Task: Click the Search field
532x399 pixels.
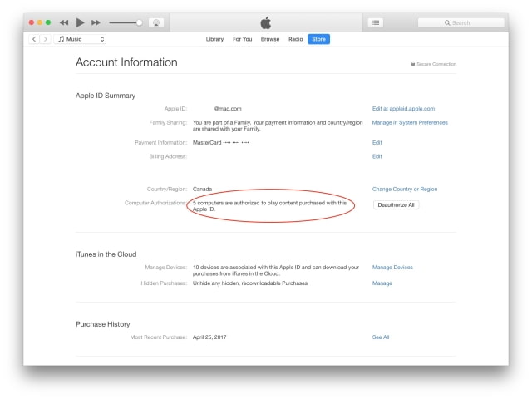Action: coord(461,22)
